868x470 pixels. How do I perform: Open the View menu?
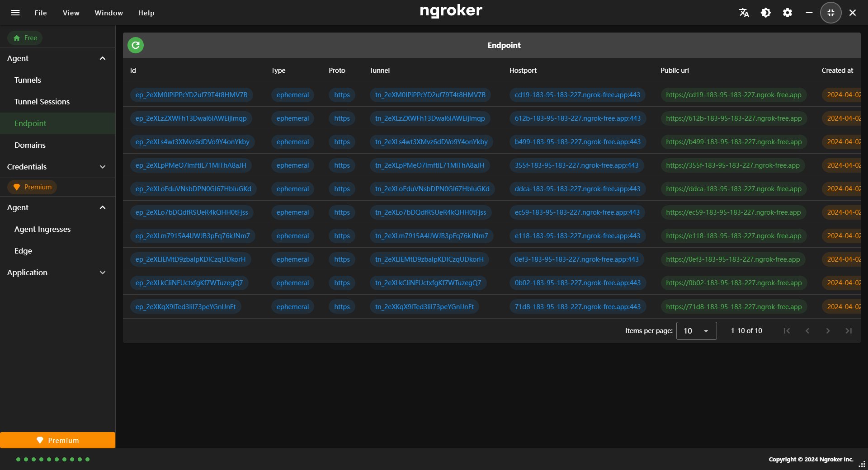click(x=71, y=13)
